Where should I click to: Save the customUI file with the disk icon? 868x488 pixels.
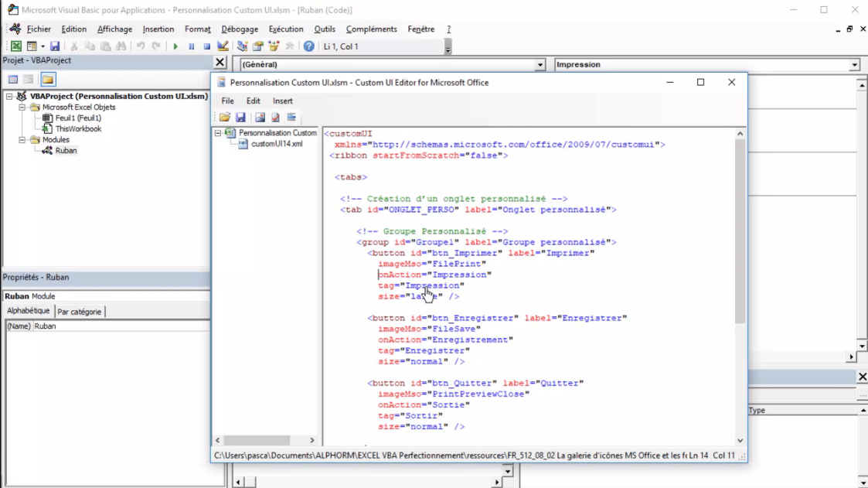tap(240, 118)
